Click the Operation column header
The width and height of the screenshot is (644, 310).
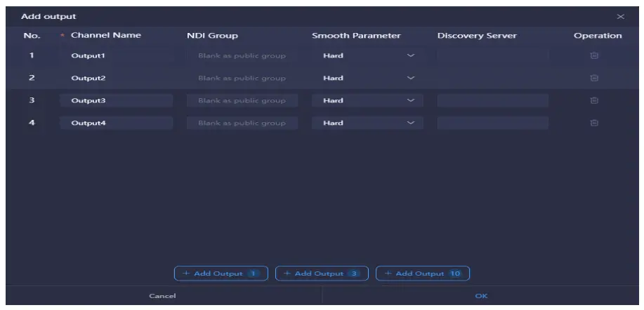point(598,36)
